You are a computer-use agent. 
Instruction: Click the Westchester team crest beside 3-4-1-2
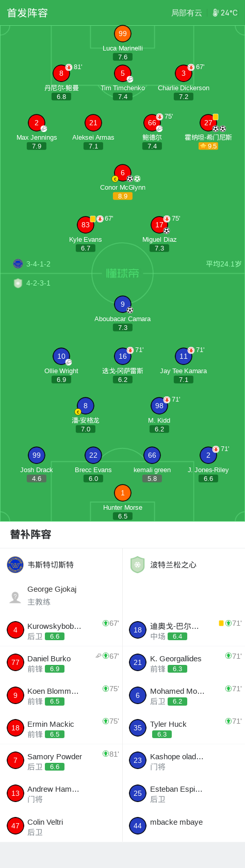[18, 264]
